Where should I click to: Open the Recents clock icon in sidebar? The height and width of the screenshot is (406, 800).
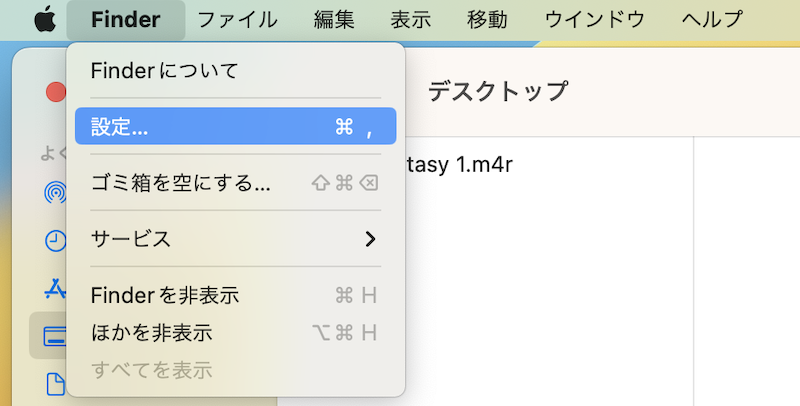(x=55, y=240)
